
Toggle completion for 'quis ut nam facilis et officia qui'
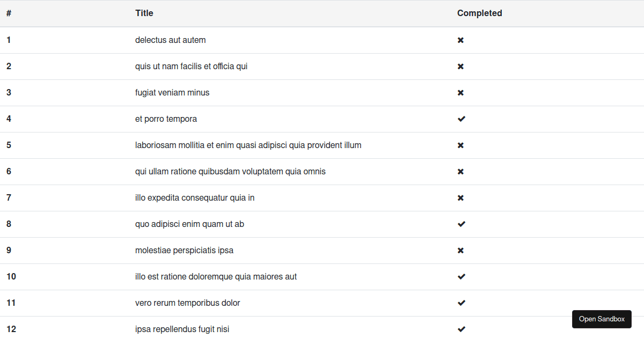coord(460,66)
